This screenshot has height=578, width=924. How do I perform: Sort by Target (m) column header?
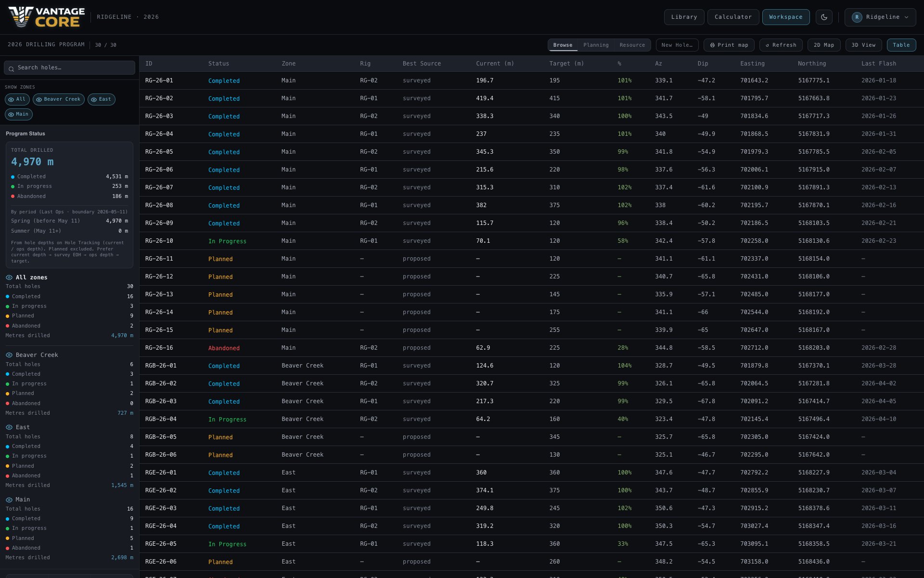(x=566, y=64)
